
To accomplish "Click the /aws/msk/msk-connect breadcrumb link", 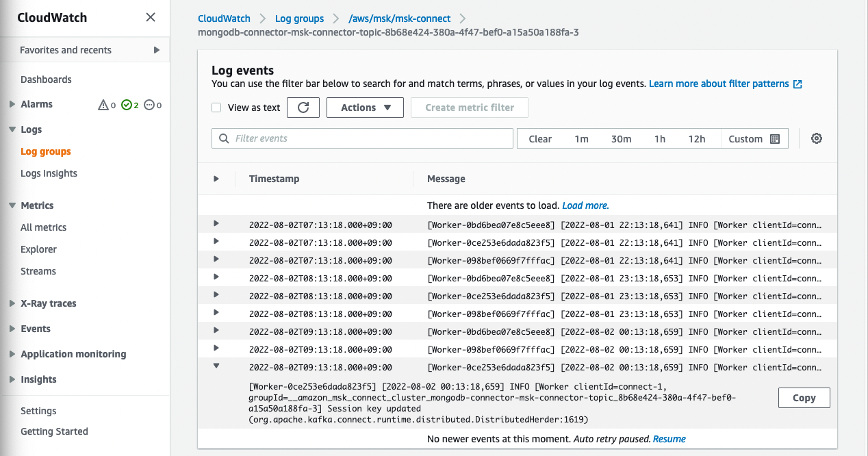I will 400,18.
